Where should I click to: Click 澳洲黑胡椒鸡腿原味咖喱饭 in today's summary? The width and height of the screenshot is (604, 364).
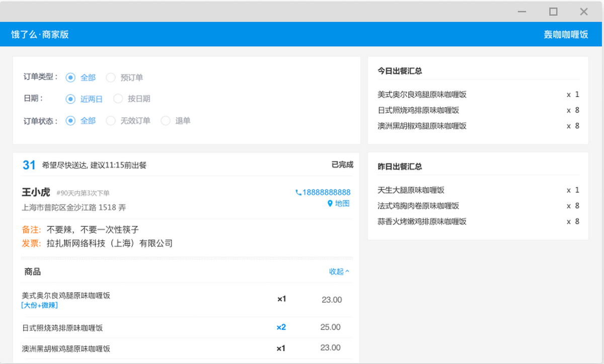(x=422, y=126)
